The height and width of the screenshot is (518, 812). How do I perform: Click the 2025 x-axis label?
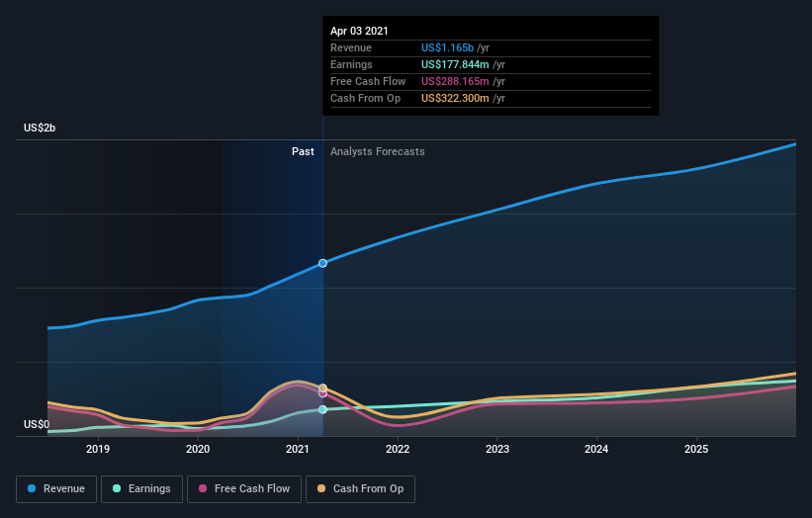(x=696, y=449)
